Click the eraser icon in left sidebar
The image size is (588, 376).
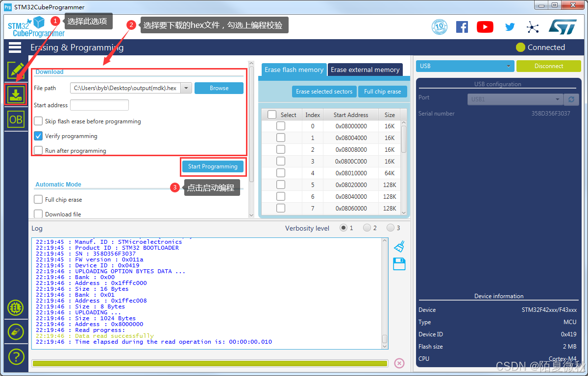point(16,331)
